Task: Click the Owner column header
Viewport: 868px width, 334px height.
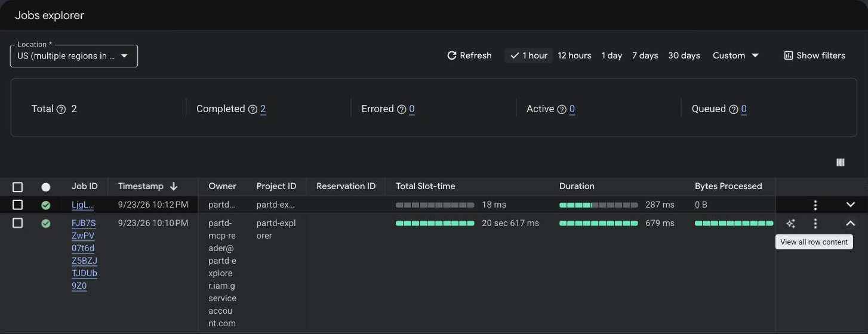Action: pyautogui.click(x=222, y=186)
